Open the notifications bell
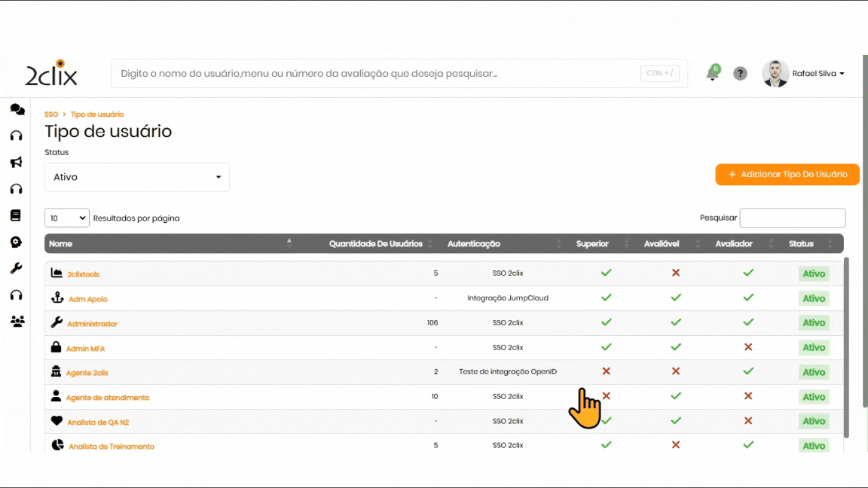This screenshot has height=488, width=868. (712, 74)
